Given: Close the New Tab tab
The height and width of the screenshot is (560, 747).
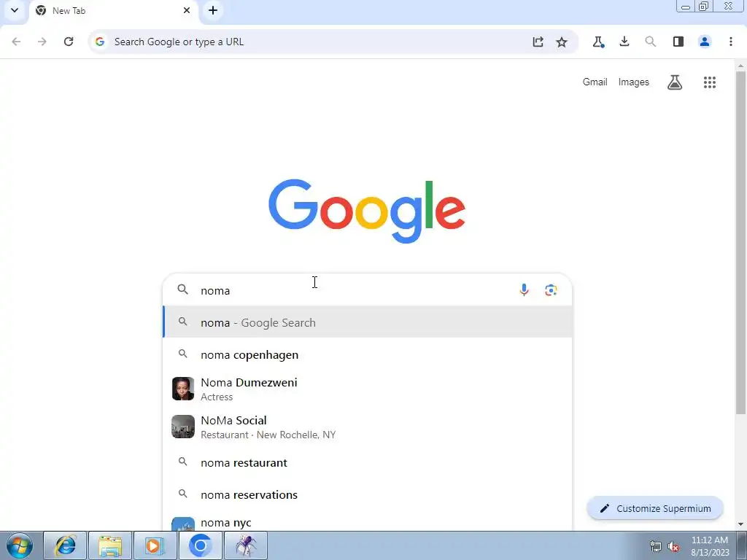Looking at the screenshot, I should (187, 10).
